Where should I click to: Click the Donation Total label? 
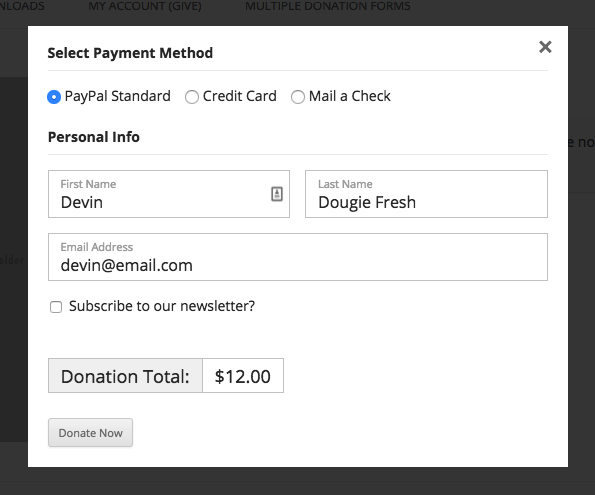pos(125,376)
